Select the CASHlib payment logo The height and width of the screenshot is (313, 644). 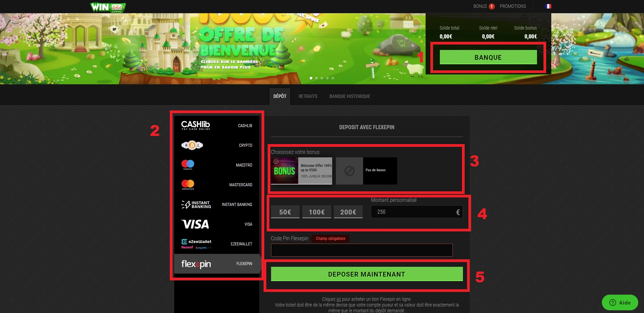(x=195, y=125)
